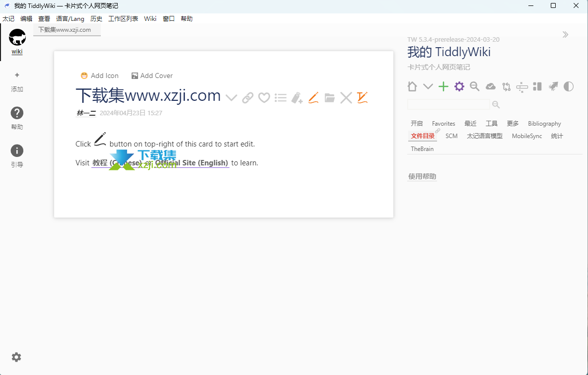Image resolution: width=588 pixels, height=375 pixels.
Task: Click into the sidebar search field
Action: click(448, 104)
